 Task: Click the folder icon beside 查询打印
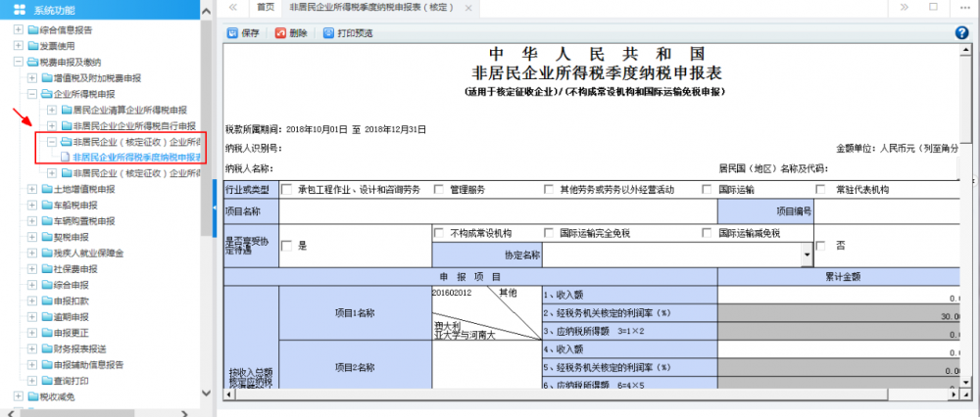click(x=47, y=381)
